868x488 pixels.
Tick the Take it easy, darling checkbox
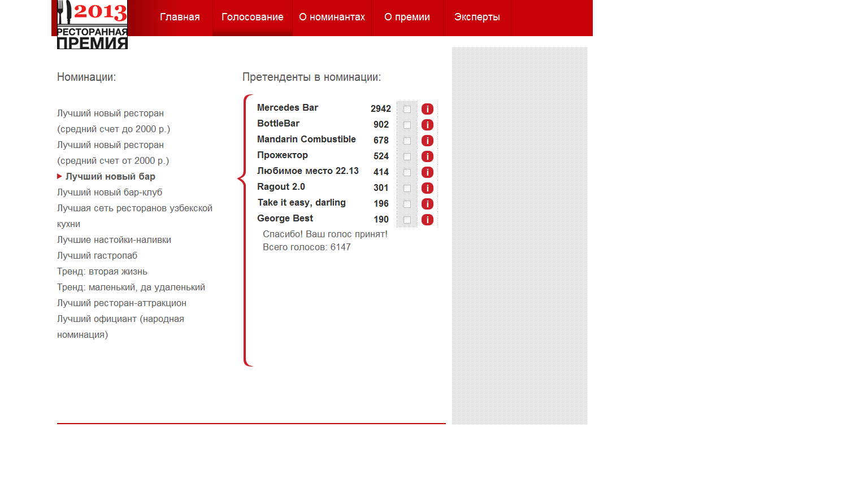click(x=407, y=204)
